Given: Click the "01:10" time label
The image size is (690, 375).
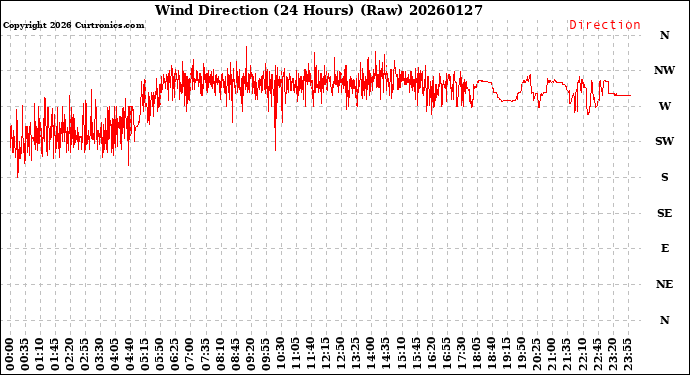Looking at the screenshot, I should click(40, 355).
